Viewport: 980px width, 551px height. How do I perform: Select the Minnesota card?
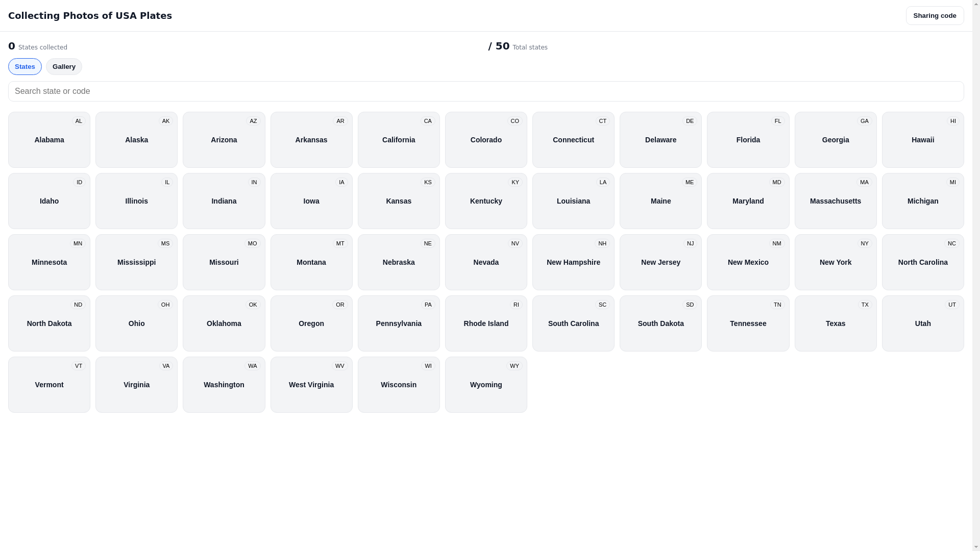[49, 262]
